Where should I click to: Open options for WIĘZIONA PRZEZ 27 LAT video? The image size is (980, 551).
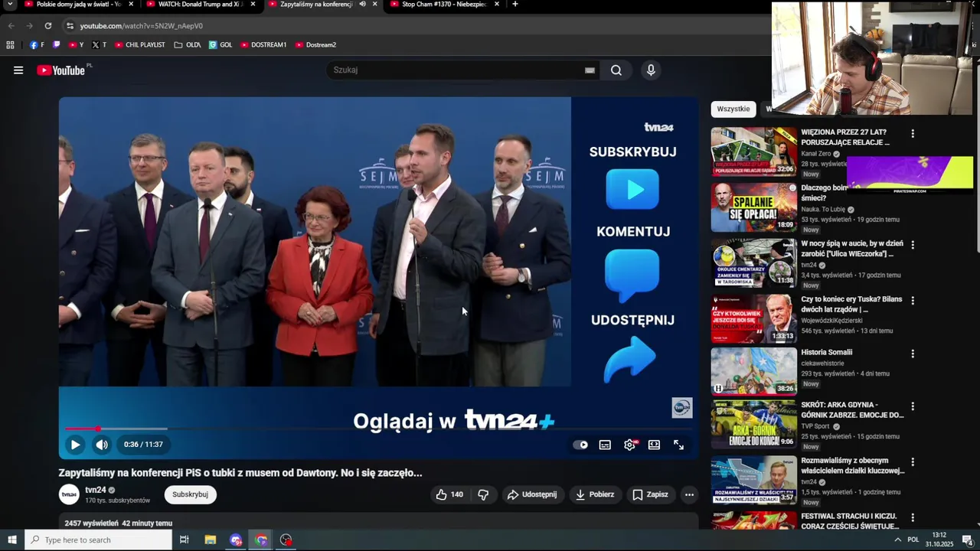tap(913, 134)
